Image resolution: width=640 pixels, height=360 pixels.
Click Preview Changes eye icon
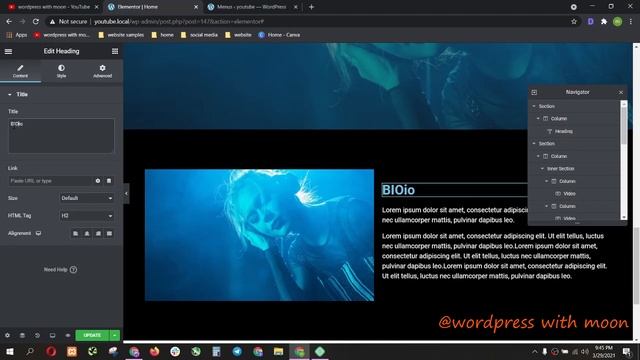click(68, 336)
